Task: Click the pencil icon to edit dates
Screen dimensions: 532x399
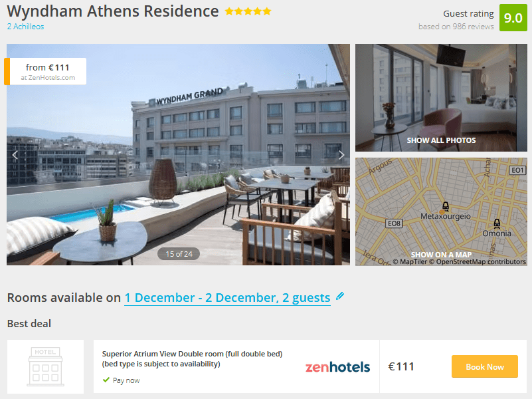Action: click(340, 296)
